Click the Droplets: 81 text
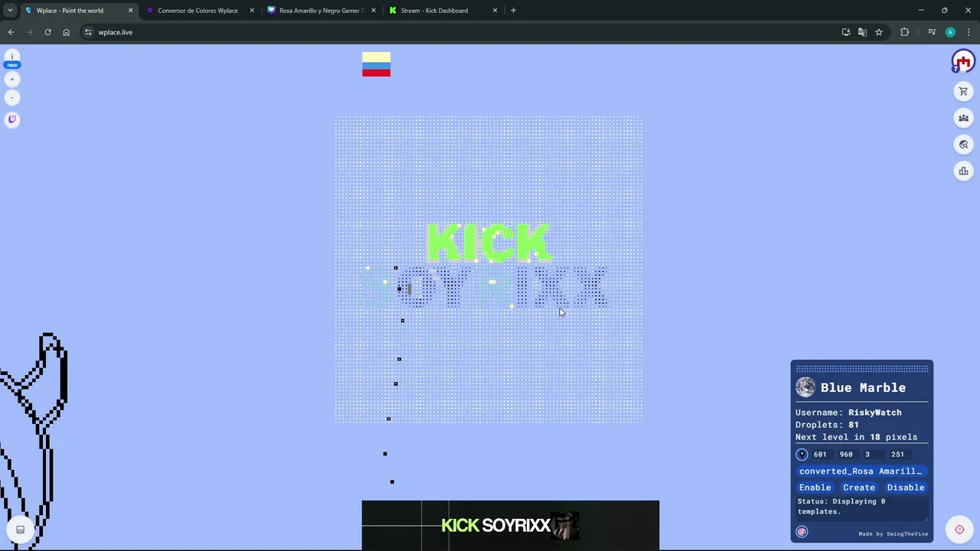The height and width of the screenshot is (551, 980). 827,425
